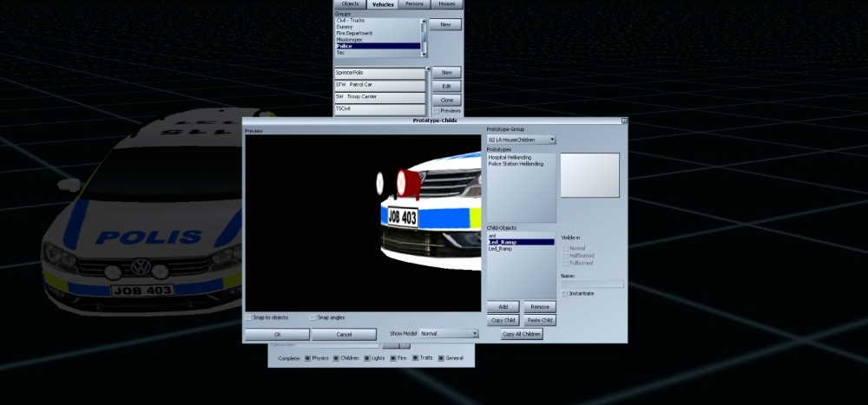Enable Snap angles checkbox
The image size is (868, 405).
point(312,317)
